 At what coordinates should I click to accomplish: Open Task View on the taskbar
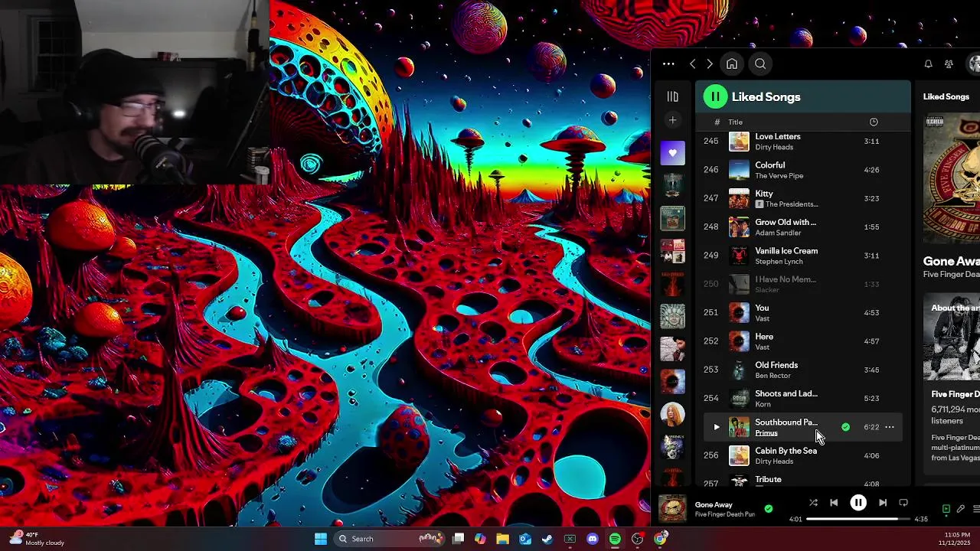click(458, 539)
